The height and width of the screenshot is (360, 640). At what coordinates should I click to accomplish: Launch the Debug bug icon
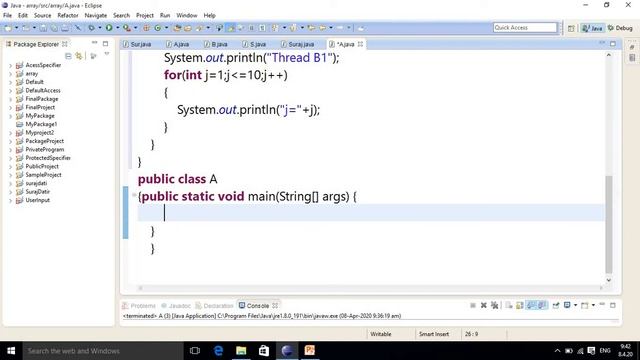pos(91,28)
